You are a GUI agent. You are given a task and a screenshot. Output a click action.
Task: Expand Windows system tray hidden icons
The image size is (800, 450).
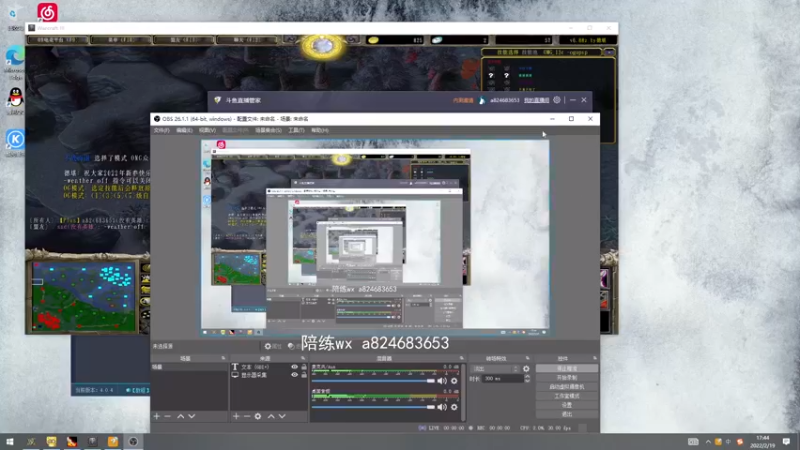pyautogui.click(x=708, y=442)
